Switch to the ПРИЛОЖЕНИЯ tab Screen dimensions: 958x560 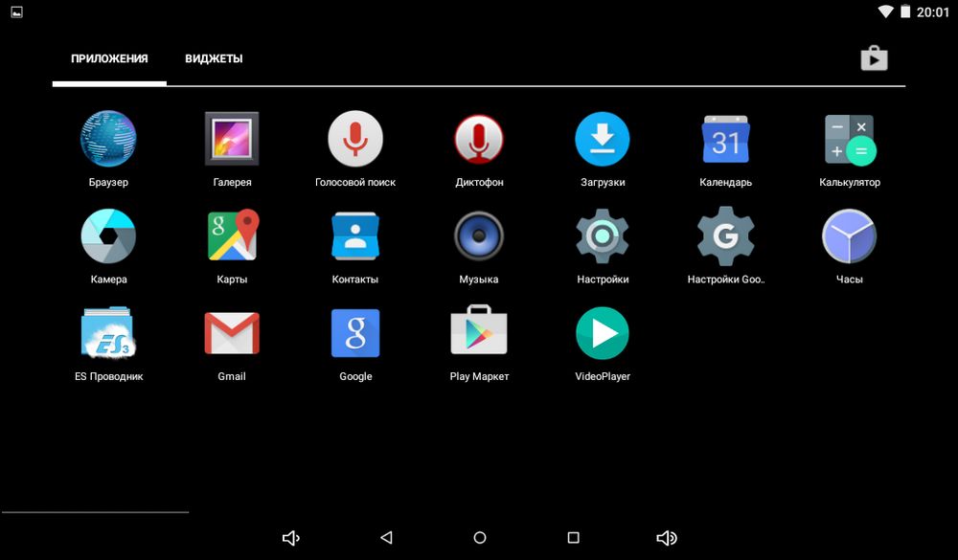(109, 58)
